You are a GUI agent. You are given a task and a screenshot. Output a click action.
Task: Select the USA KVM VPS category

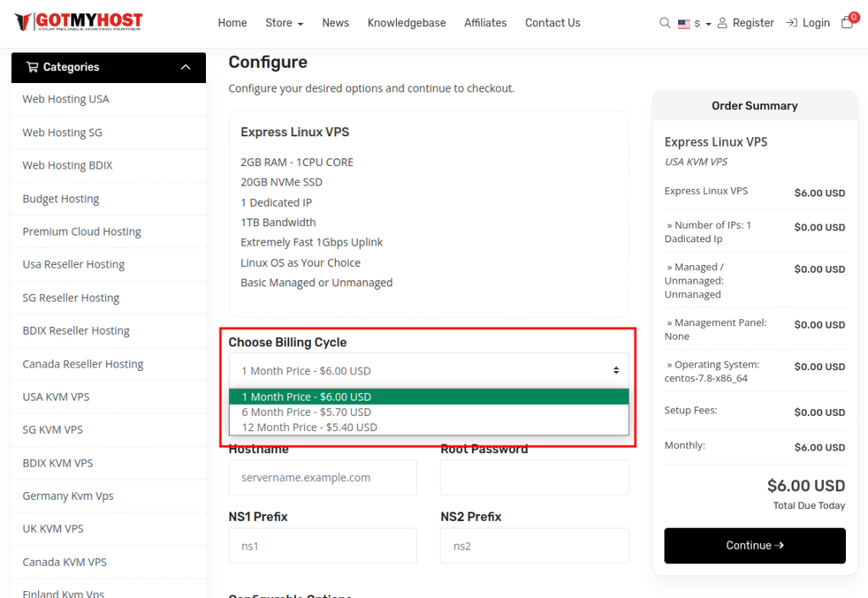pos(56,397)
